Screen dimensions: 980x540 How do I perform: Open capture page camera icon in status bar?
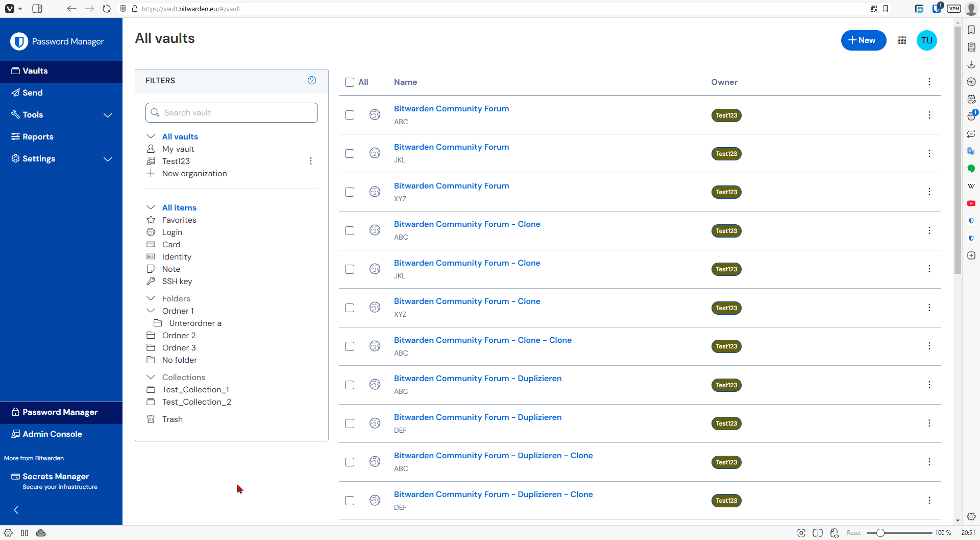tap(801, 533)
